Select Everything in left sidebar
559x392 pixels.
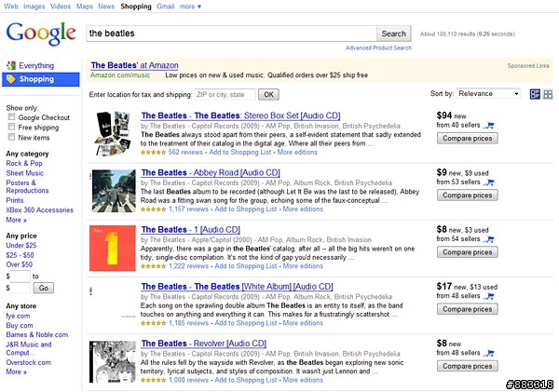pyautogui.click(x=36, y=65)
